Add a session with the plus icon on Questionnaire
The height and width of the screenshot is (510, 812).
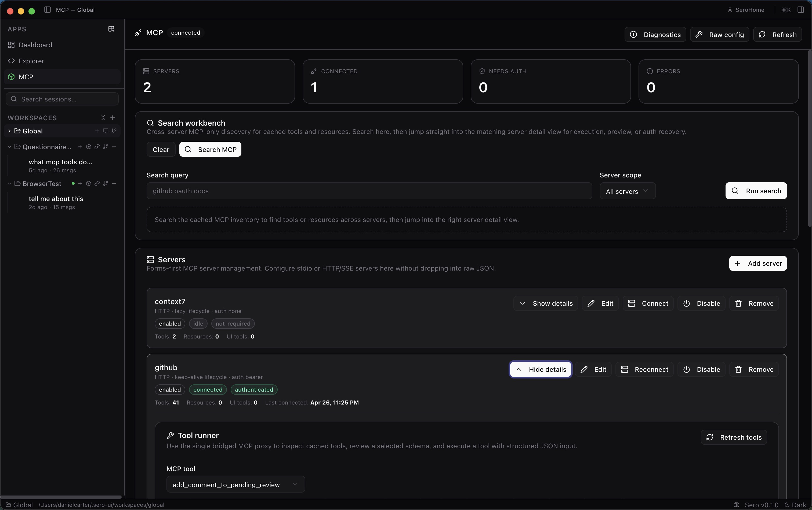pos(80,147)
